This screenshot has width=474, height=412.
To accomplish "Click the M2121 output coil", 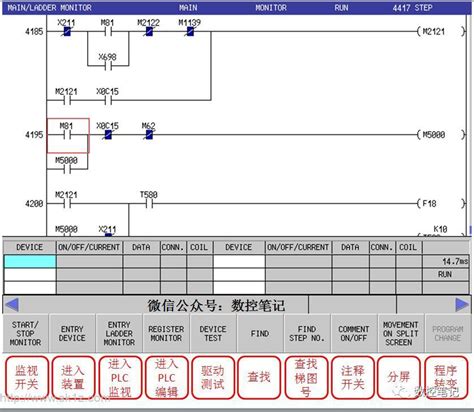I will pos(441,32).
